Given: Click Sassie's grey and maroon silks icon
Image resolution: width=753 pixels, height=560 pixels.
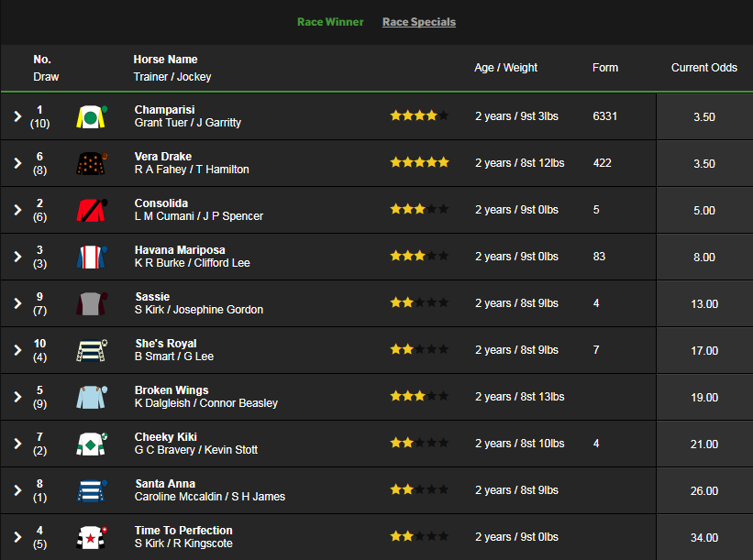Looking at the screenshot, I should (91, 303).
